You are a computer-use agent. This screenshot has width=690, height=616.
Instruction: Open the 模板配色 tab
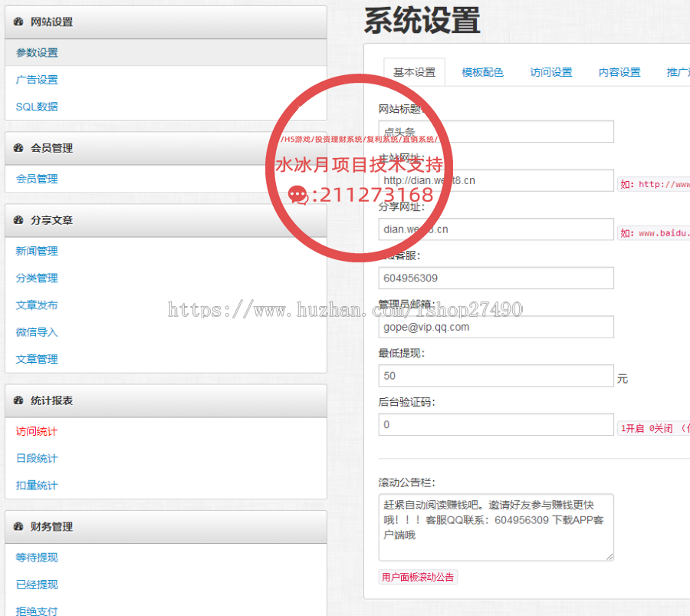click(482, 71)
